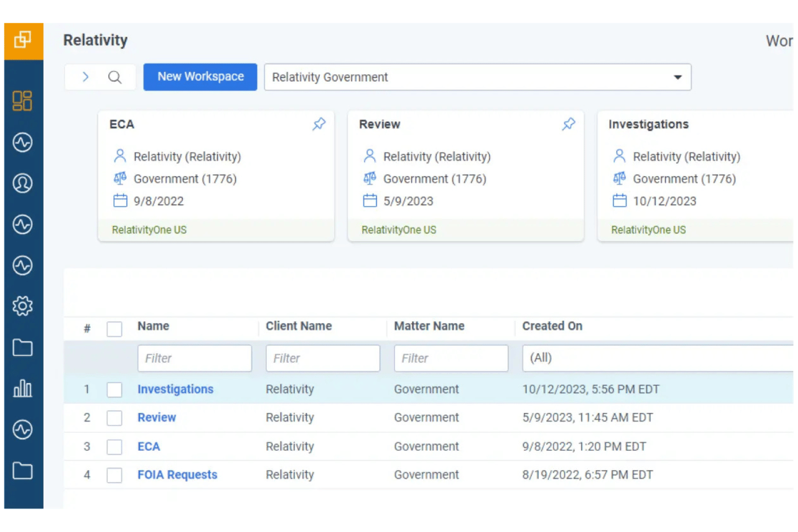Viewport: 798px width, 532px height.
Task: Click "Relativity (Relativity)" on the ECA card
Action: 187,157
